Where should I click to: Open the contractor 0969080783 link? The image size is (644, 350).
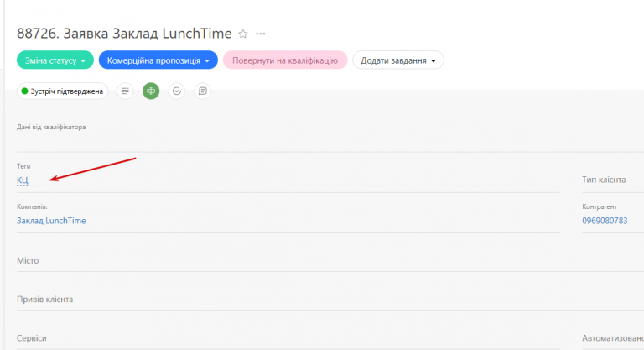(x=605, y=221)
